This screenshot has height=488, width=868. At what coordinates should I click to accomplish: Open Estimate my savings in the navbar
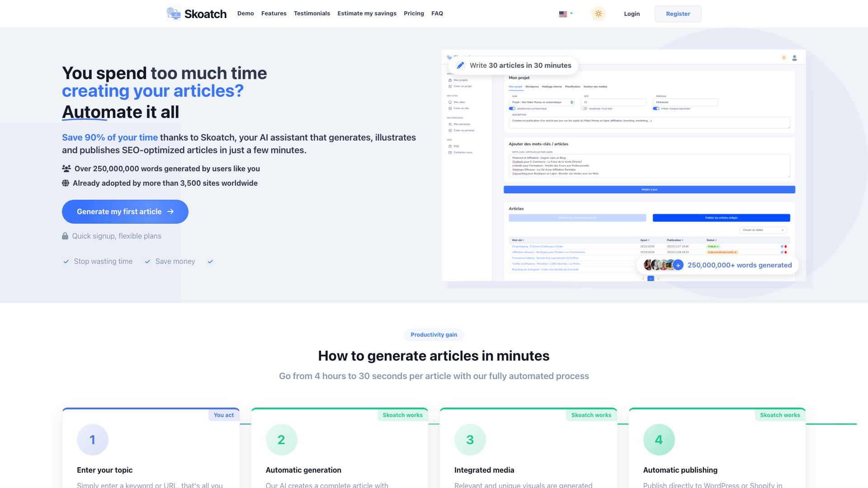(367, 14)
